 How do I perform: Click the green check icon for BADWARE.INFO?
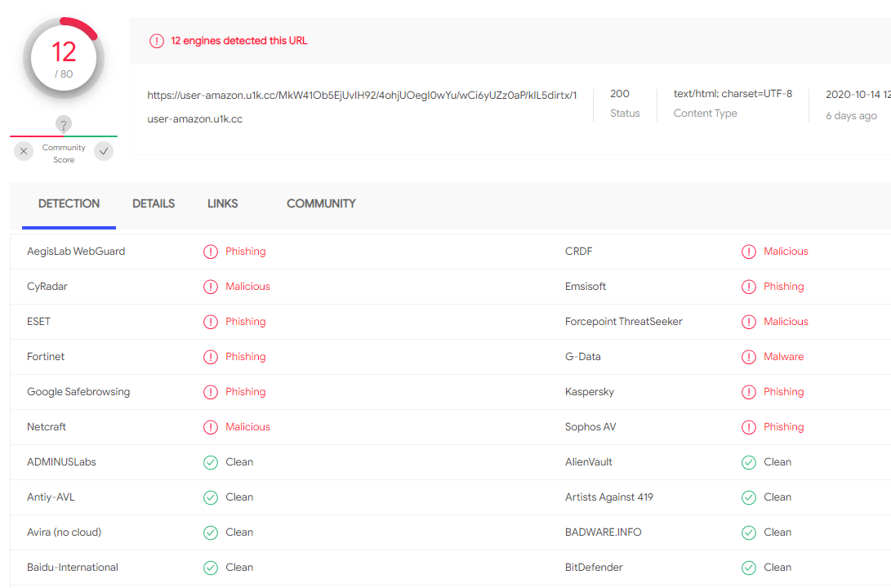pyautogui.click(x=749, y=532)
